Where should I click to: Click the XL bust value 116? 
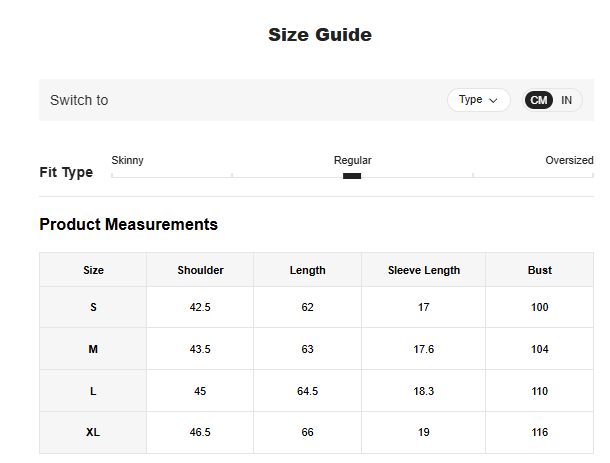pos(540,432)
